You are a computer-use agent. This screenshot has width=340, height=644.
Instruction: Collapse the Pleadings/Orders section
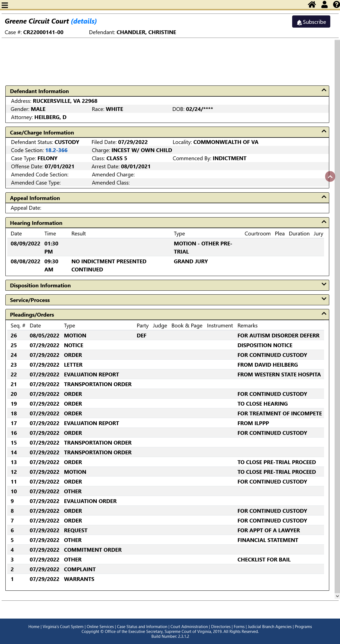(x=324, y=313)
